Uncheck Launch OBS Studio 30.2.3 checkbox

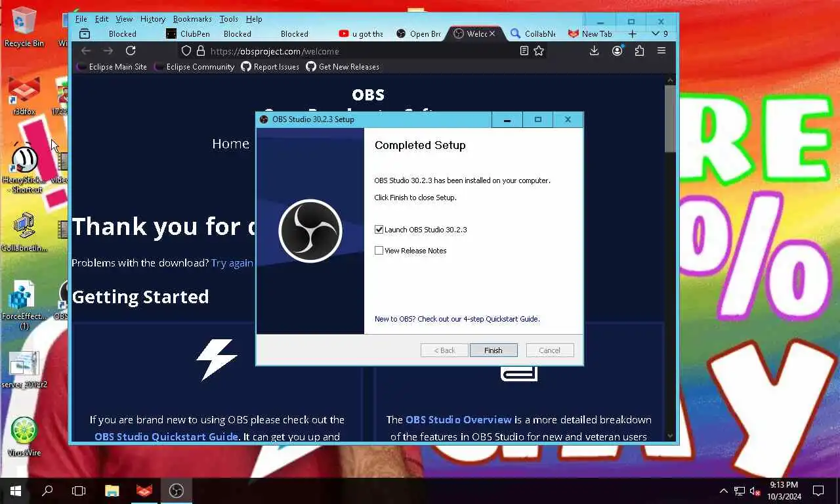[379, 230]
